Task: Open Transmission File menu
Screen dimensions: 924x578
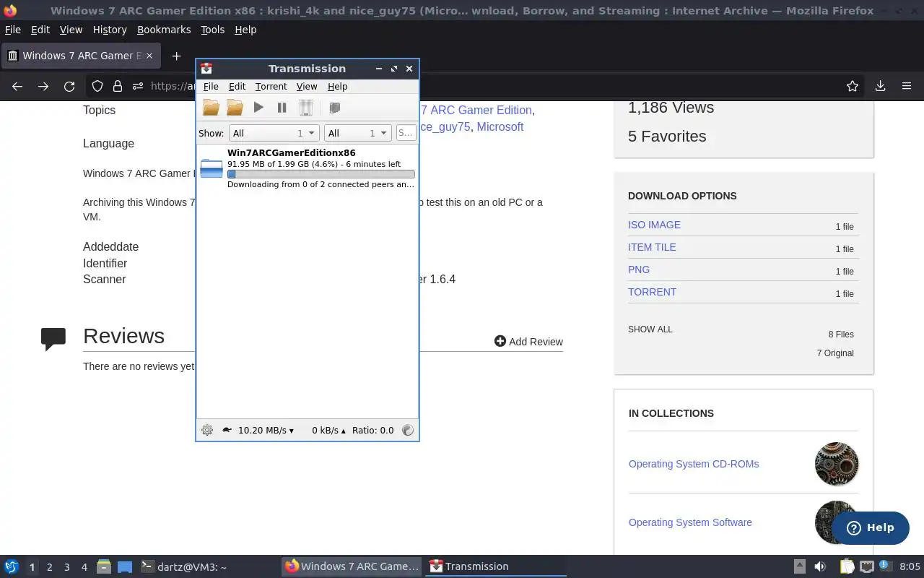Action: click(211, 86)
